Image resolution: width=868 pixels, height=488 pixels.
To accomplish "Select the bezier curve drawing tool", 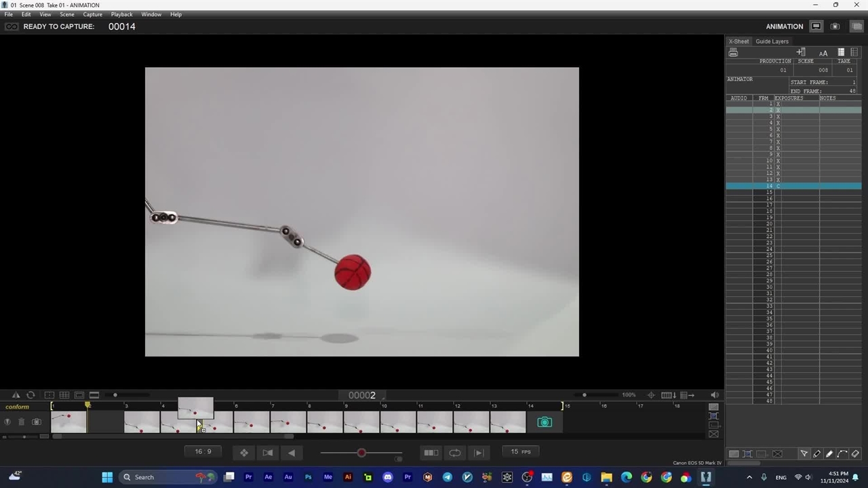I will 842,453.
